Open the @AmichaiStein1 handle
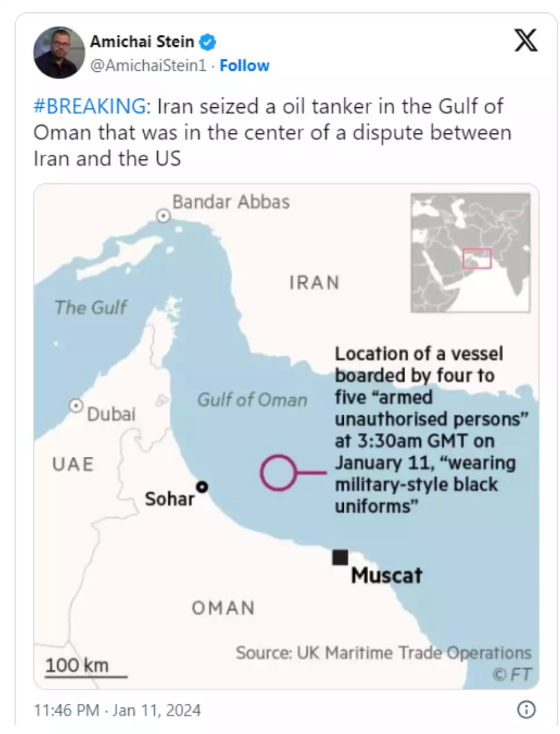Viewport: 560px width, 734px height. tap(148, 66)
